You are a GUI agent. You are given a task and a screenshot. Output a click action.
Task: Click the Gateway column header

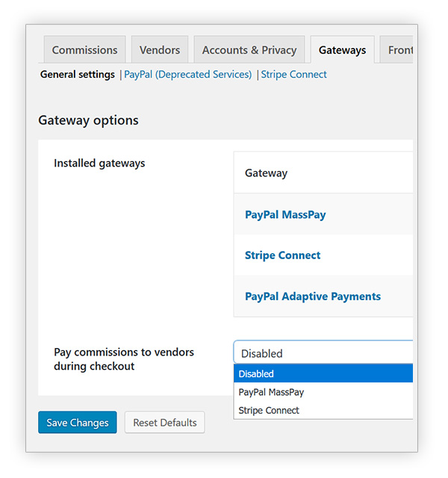pyautogui.click(x=266, y=173)
